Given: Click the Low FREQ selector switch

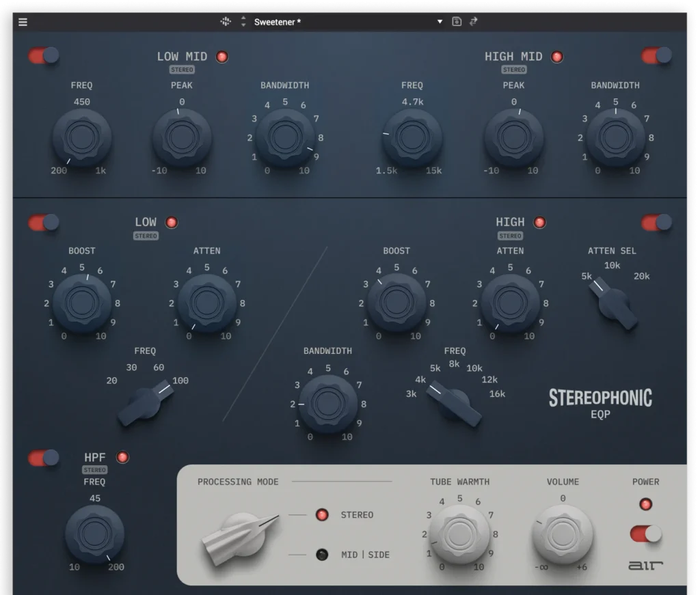Looking at the screenshot, I should [x=146, y=402].
